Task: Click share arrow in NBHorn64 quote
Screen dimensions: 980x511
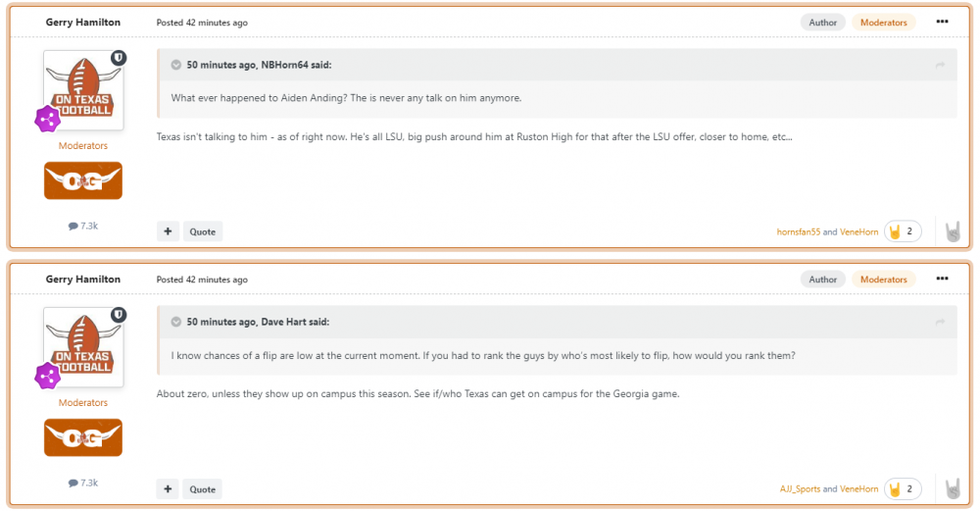Action: 940,65
